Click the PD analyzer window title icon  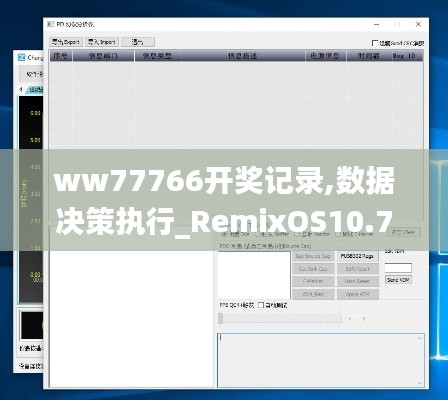tap(50, 24)
